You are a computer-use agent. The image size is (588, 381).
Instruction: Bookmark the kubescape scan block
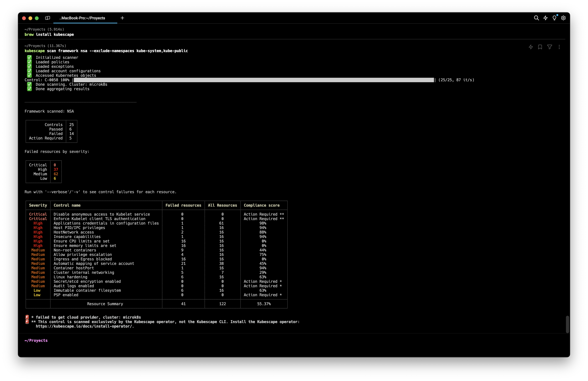[540, 47]
